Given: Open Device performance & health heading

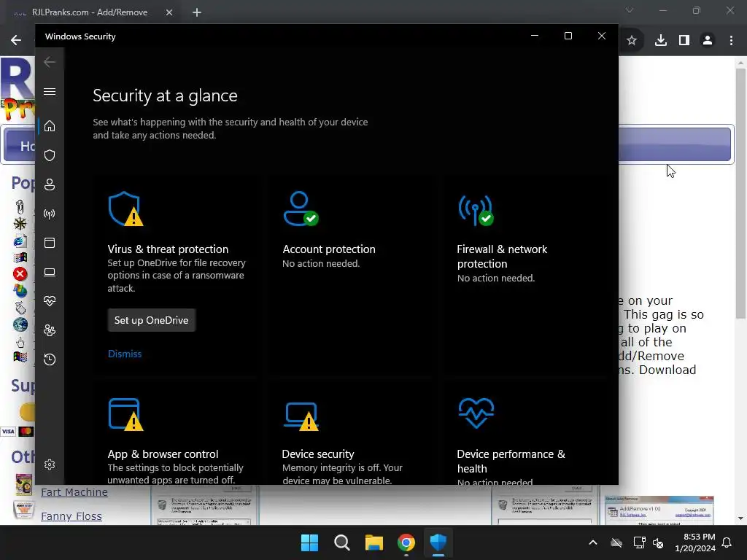Looking at the screenshot, I should [x=511, y=461].
